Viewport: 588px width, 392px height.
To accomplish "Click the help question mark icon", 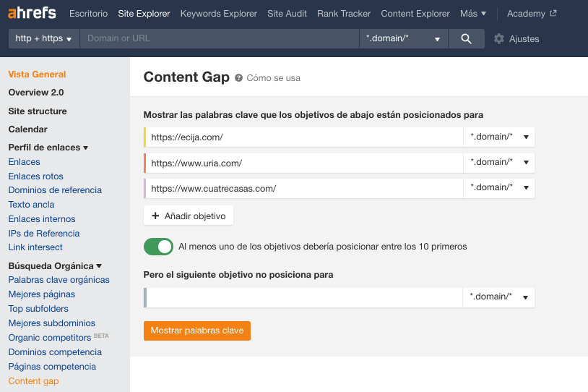I will [238, 77].
